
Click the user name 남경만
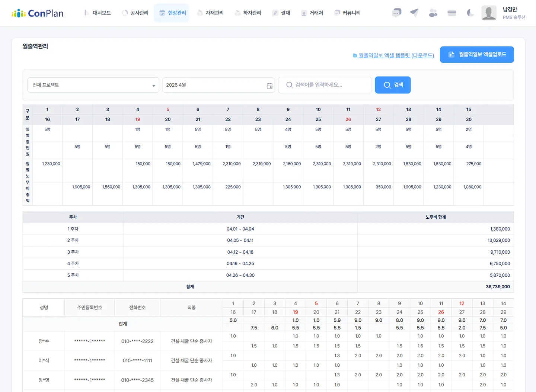510,10
